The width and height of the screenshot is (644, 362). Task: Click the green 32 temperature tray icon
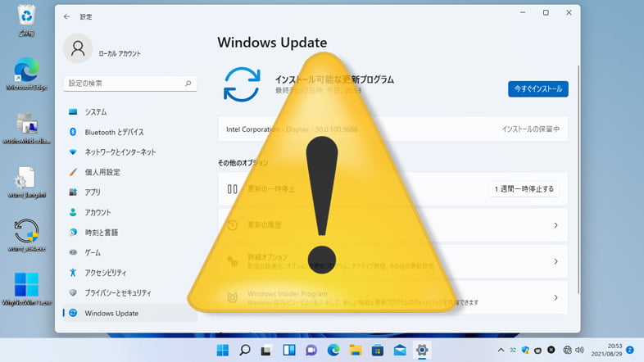[x=513, y=350]
